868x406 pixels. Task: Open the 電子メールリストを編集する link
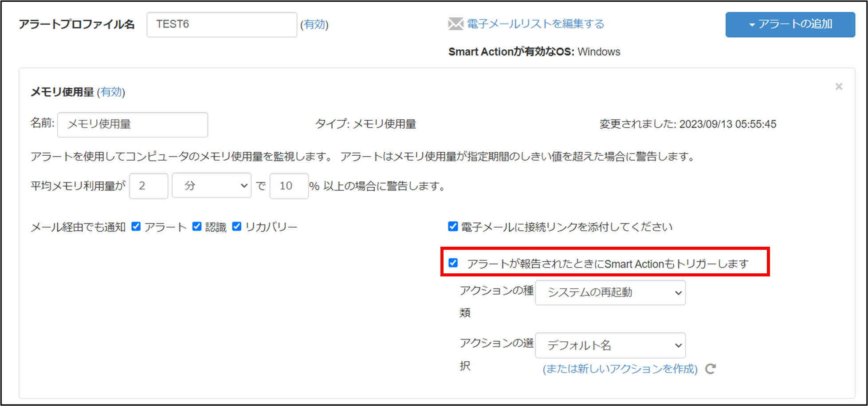click(535, 24)
